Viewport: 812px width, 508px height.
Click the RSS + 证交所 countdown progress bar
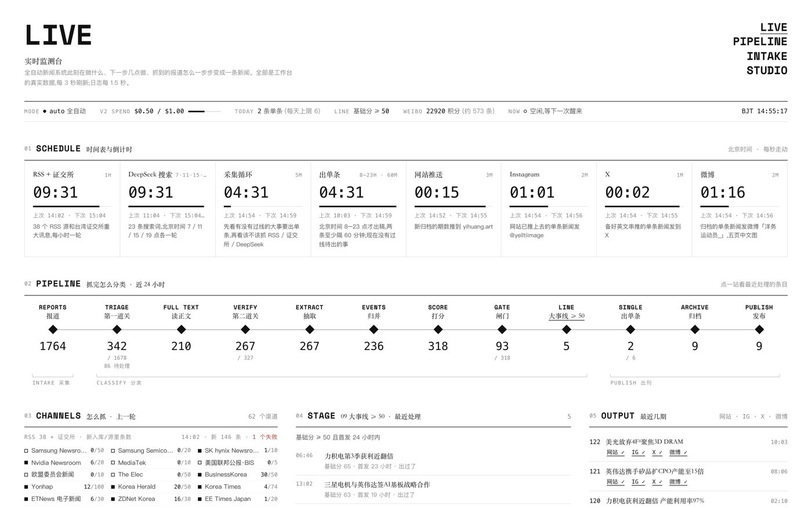click(72, 206)
